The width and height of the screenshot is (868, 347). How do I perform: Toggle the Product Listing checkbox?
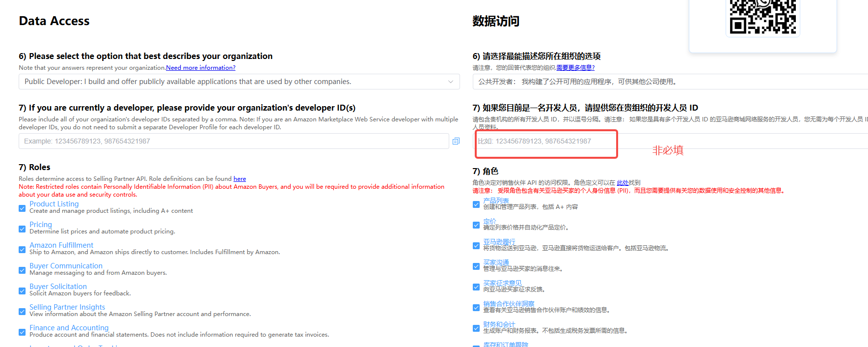(x=22, y=208)
